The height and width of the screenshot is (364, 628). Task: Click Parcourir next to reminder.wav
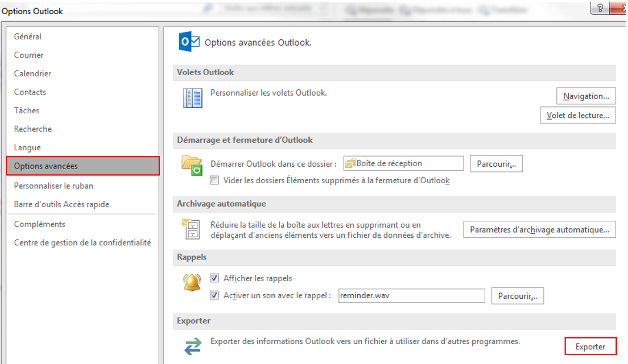(x=518, y=296)
